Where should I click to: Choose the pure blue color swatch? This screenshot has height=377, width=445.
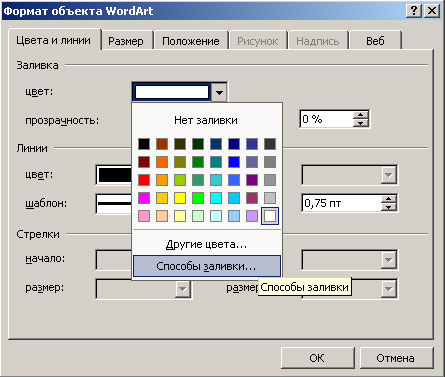click(234, 162)
